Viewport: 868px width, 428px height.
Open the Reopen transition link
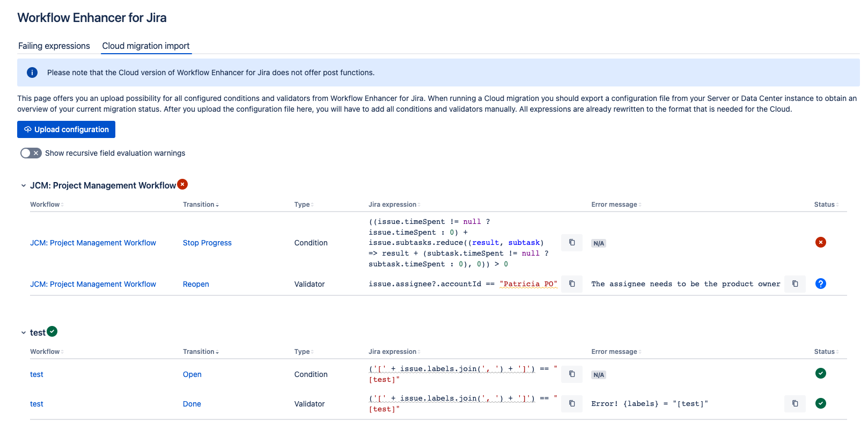coord(196,284)
